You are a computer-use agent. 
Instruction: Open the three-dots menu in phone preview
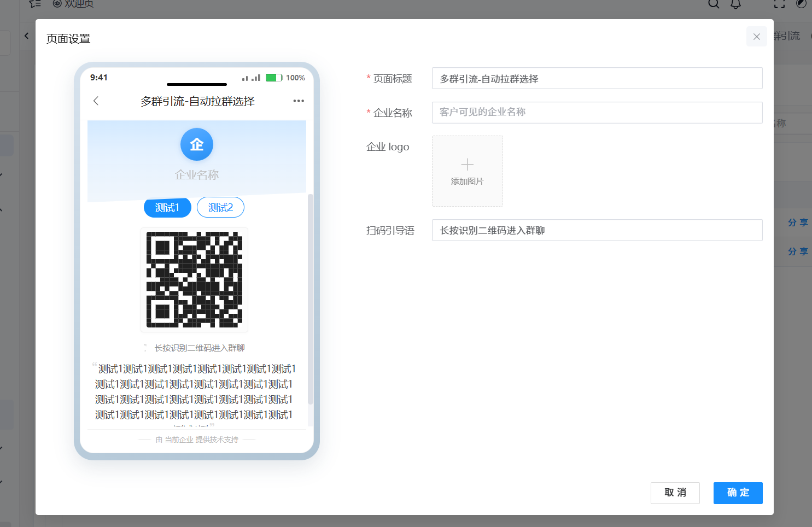(299, 101)
